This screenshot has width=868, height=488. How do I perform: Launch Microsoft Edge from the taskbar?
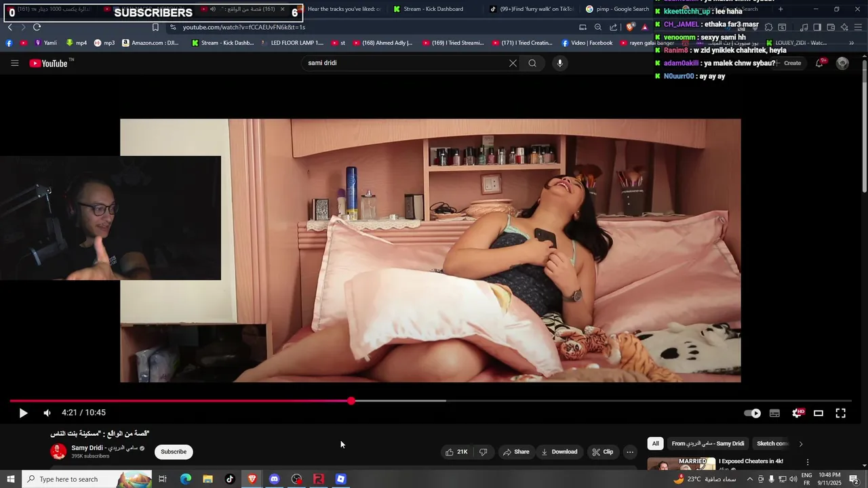[185, 479]
